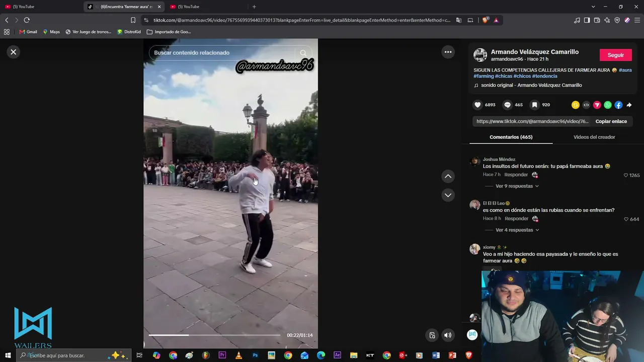
Task: Mute the TikTok video sound
Action: tap(448, 335)
